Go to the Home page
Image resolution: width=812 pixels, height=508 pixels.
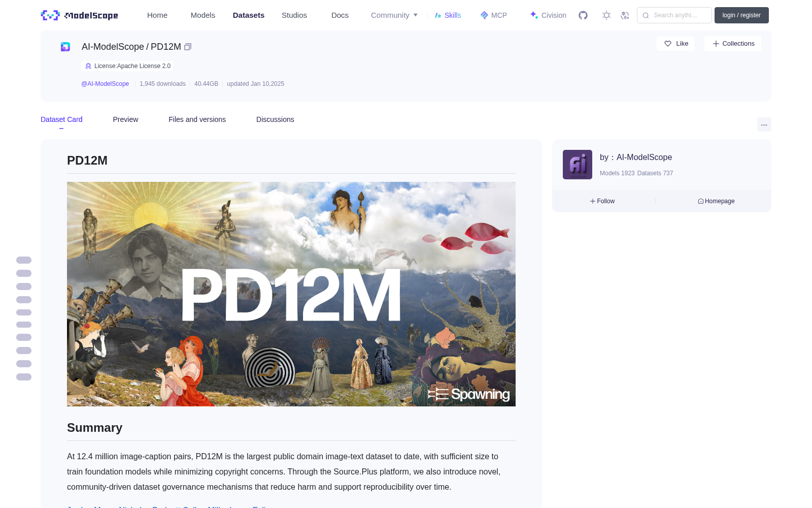click(157, 15)
